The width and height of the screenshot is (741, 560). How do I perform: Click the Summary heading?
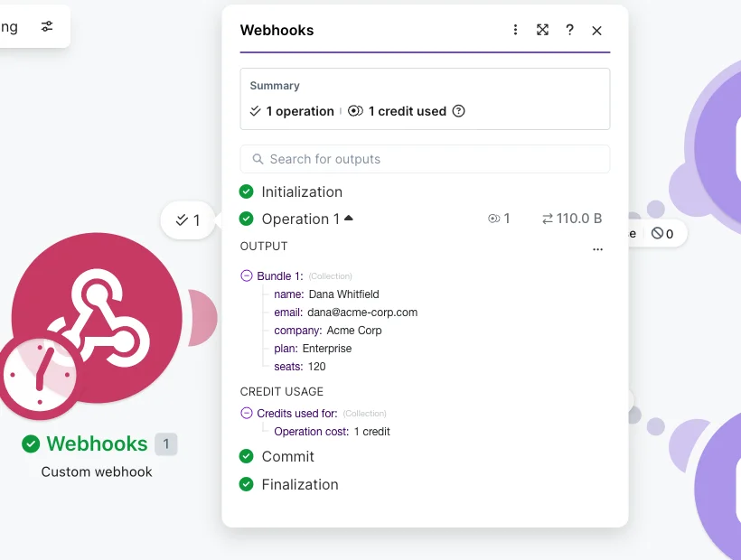275,86
